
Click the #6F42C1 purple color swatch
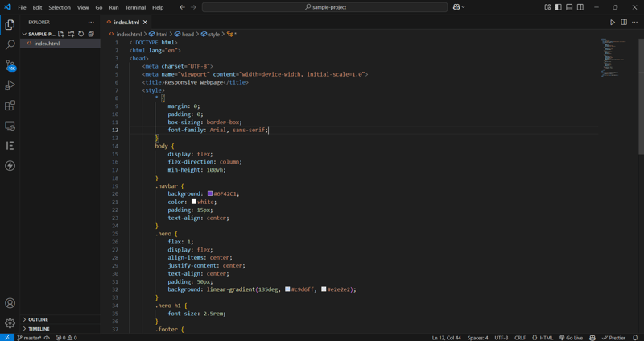[210, 193]
